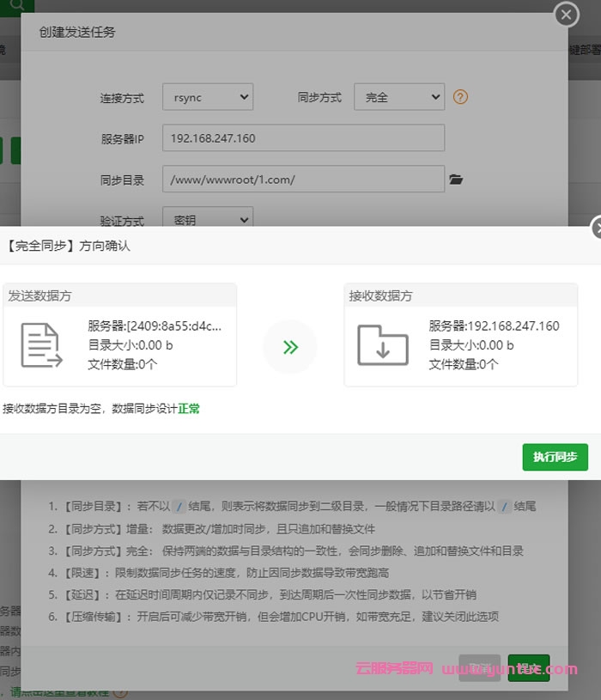Click the 同步目录 path input field

pyautogui.click(x=303, y=180)
